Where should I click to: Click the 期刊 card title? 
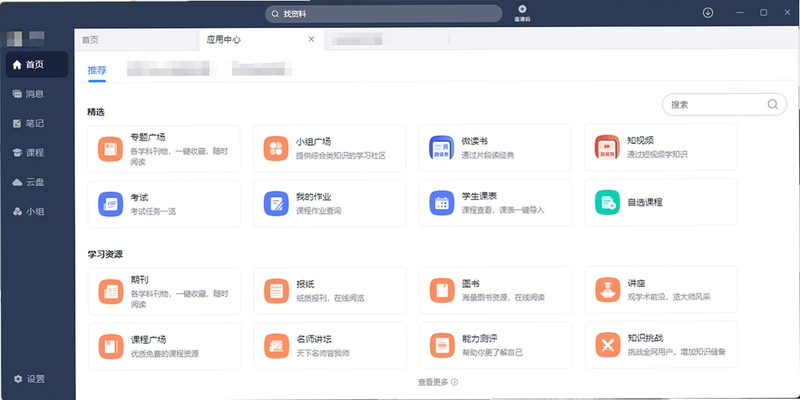click(x=140, y=280)
